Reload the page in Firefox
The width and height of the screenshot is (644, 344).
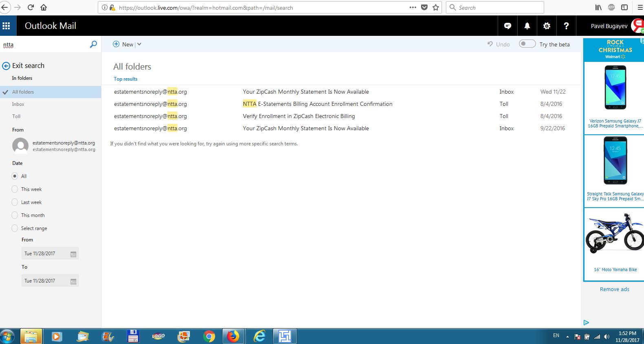click(31, 7)
